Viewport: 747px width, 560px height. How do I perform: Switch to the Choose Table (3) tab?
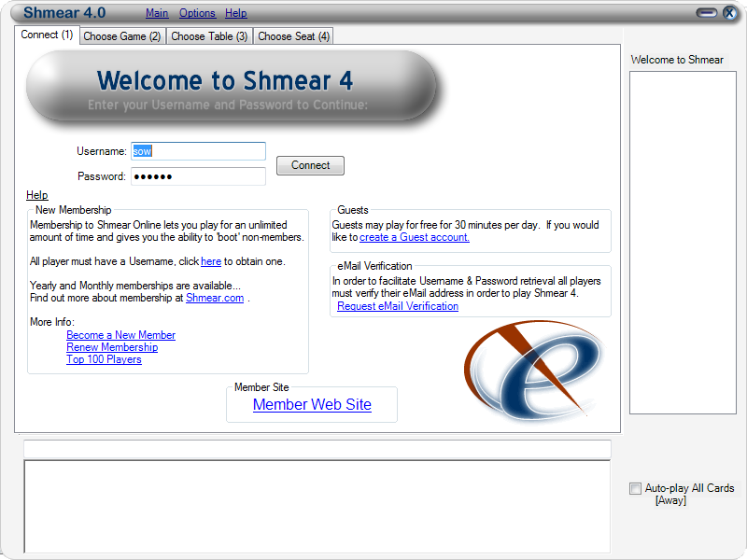[x=209, y=36]
